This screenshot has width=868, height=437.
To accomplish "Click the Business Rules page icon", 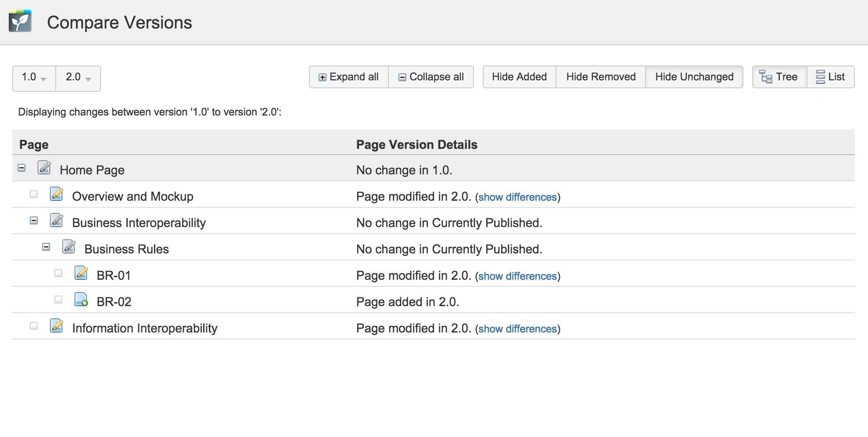I will coord(69,247).
